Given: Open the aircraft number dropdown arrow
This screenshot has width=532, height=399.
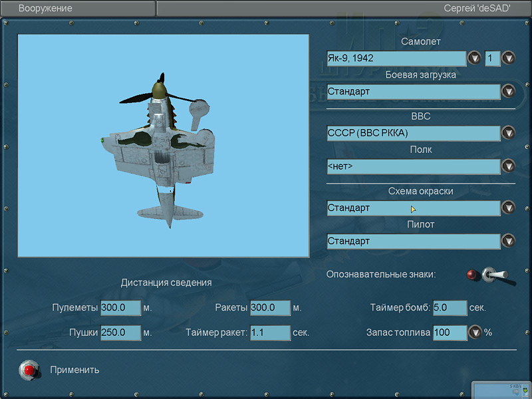Looking at the screenshot, I should point(509,58).
